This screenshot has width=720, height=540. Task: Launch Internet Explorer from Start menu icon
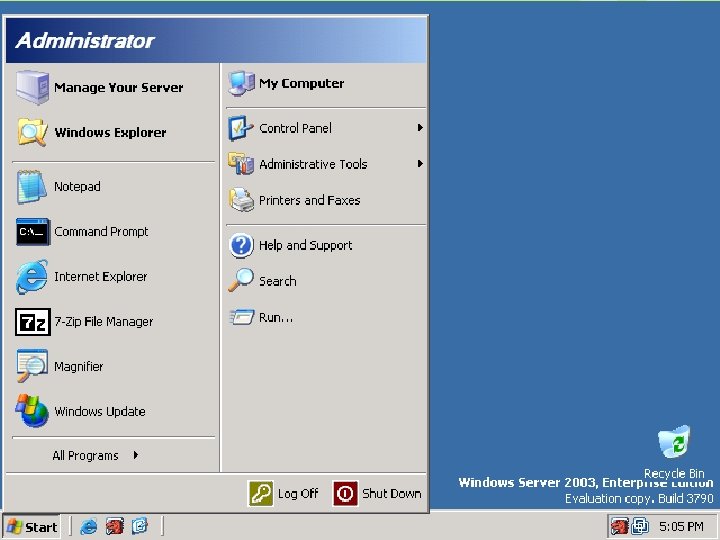[32, 276]
